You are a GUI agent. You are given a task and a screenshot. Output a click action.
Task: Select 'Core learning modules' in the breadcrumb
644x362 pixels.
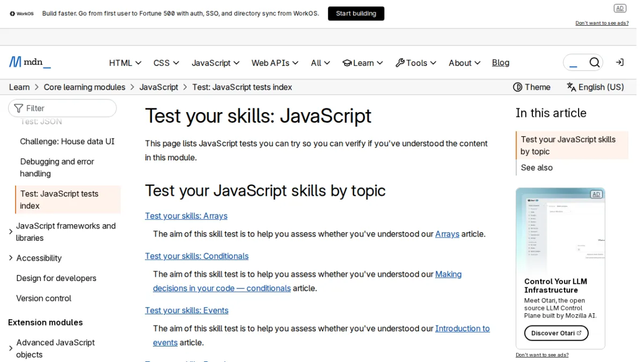pyautogui.click(x=84, y=87)
